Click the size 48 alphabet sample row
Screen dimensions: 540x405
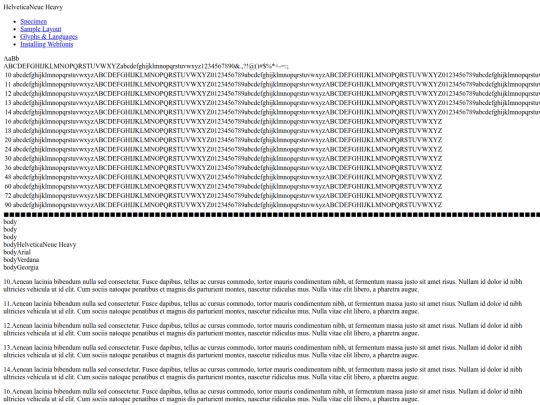click(223, 177)
